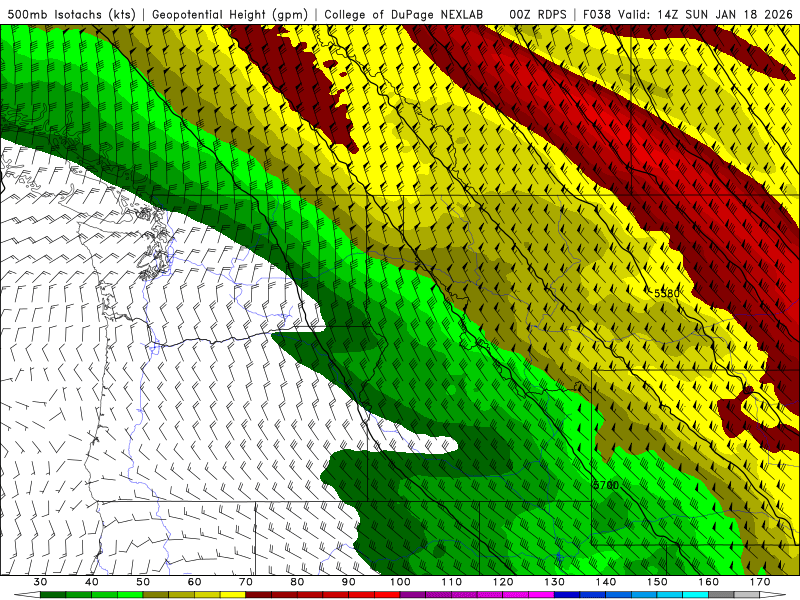Click 'College of DuPage NEXLAB' header text
The image size is (800, 600).
(404, 15)
